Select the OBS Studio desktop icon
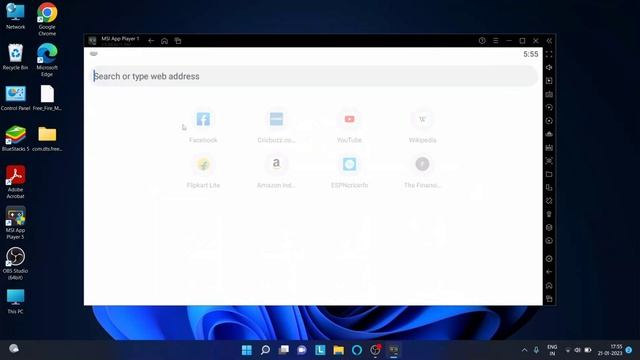640x360 pixels. coord(16,263)
